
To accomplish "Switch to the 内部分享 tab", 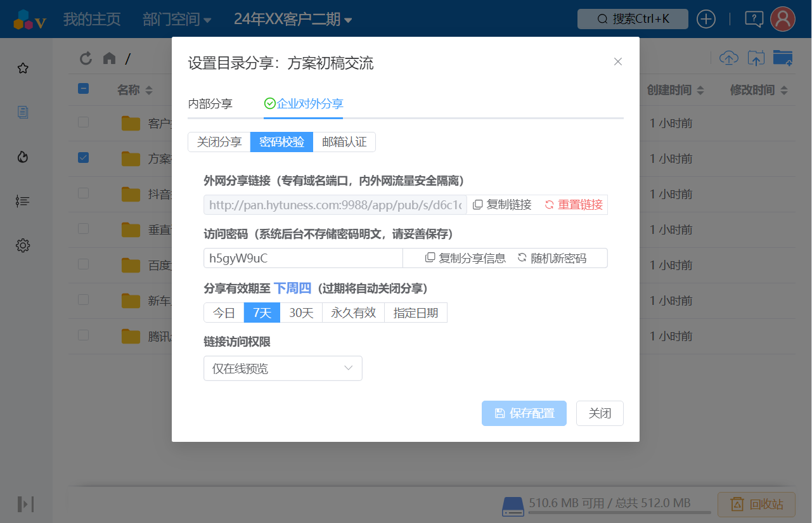I will 210,104.
